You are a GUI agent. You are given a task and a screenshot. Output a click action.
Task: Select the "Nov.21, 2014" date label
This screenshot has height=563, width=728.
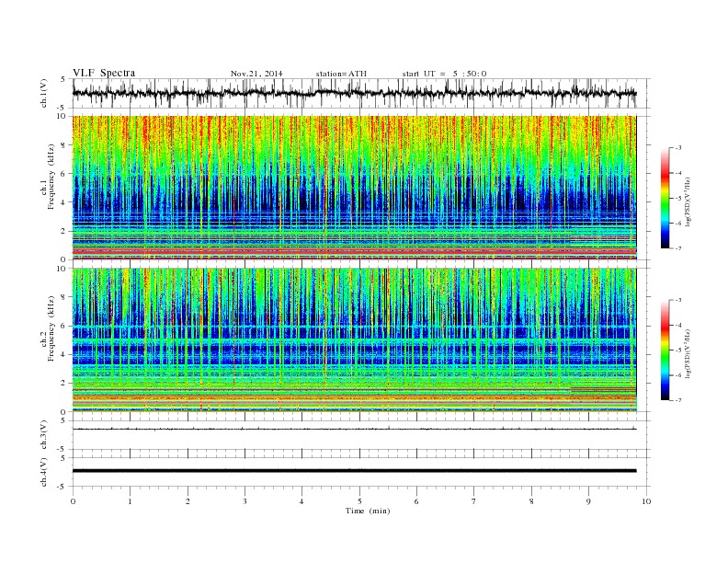tap(256, 74)
